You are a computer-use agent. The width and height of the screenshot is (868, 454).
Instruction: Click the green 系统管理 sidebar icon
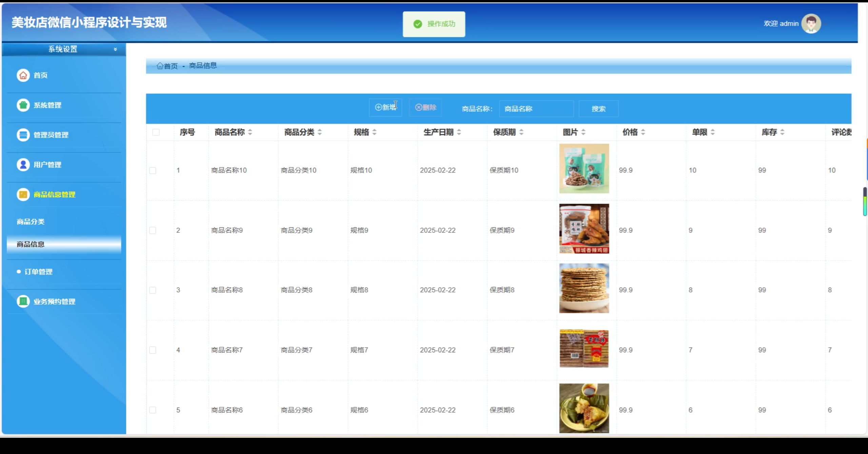click(23, 105)
